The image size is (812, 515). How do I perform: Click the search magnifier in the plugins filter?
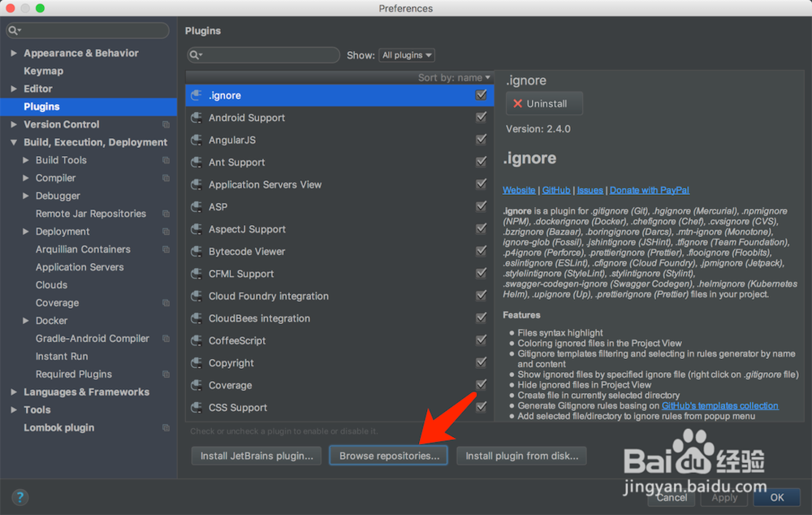[x=195, y=55]
